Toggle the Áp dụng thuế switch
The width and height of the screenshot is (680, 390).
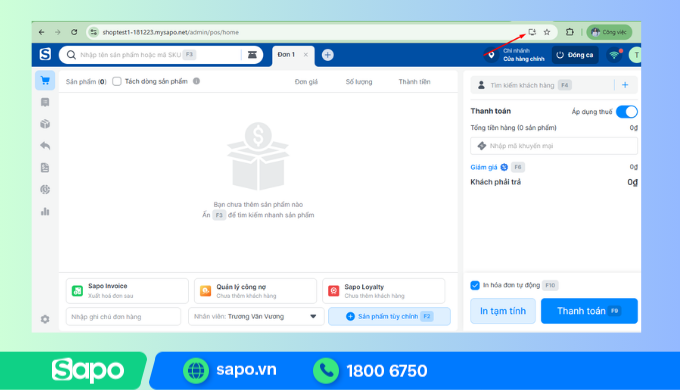627,112
